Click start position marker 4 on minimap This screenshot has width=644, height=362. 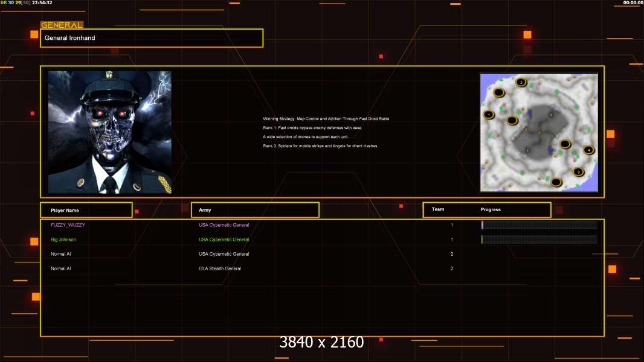pos(588,150)
